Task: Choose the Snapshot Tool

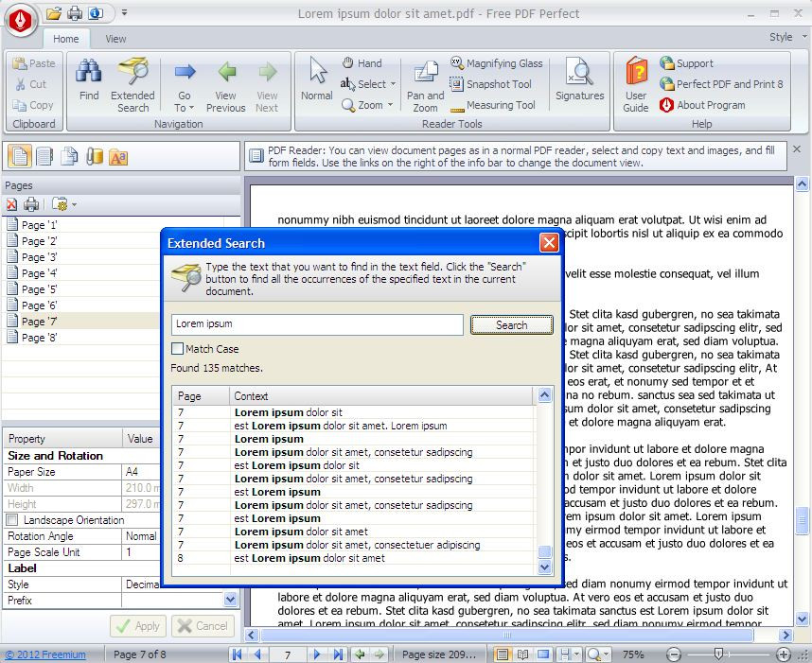Action: pos(490,84)
